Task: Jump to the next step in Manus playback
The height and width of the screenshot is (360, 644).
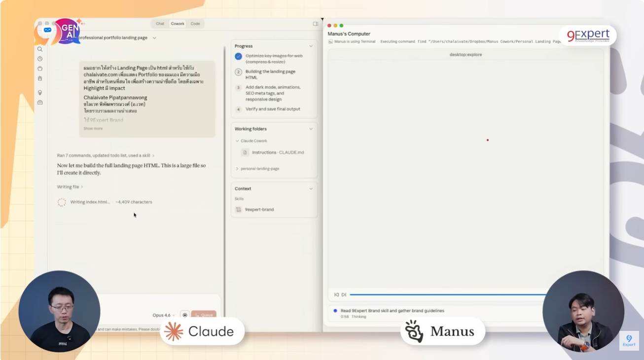Action: coord(344,295)
